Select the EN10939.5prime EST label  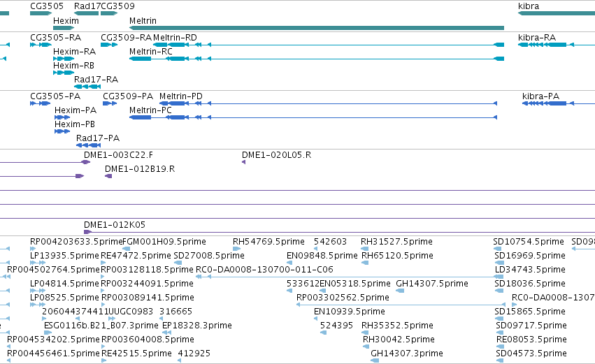coord(350,312)
